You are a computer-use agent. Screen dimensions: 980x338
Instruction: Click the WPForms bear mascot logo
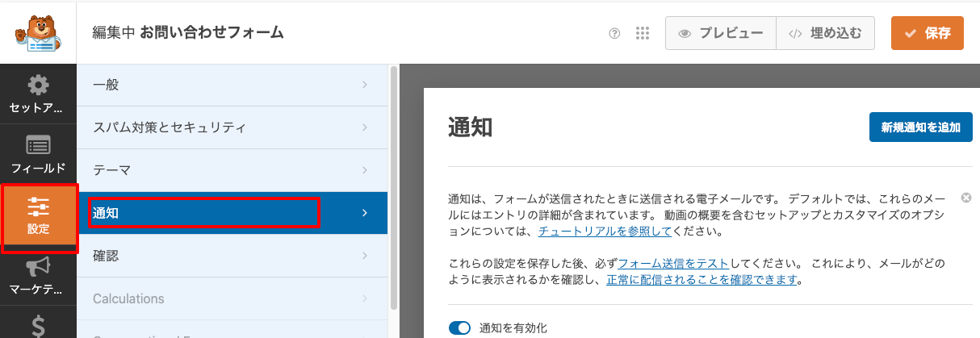click(38, 34)
